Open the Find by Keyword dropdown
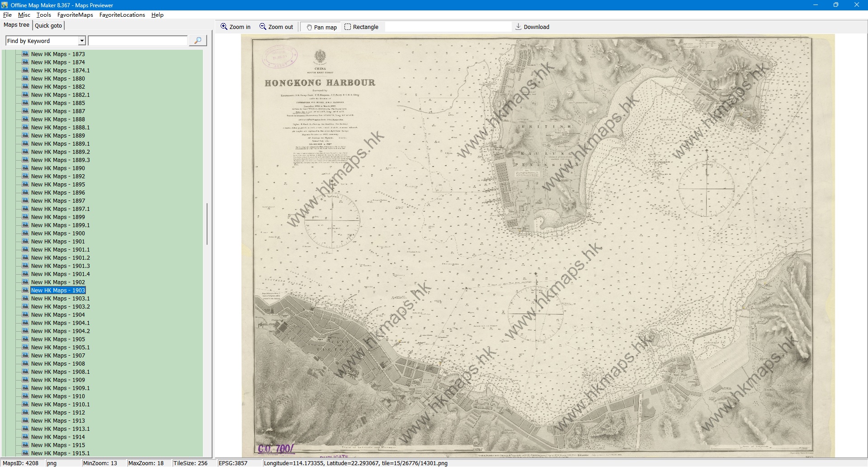The width and height of the screenshot is (868, 467). pos(82,41)
